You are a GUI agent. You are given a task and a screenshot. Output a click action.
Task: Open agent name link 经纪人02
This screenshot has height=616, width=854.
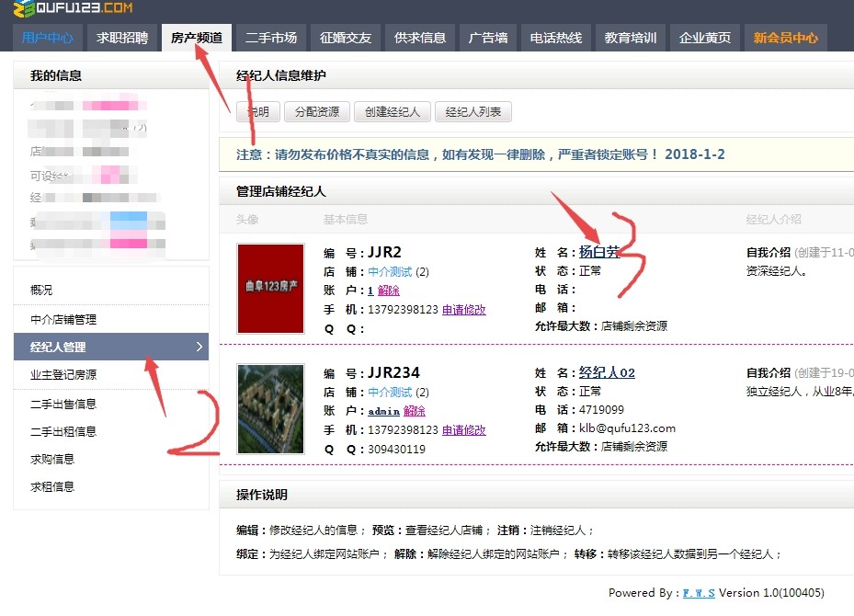pyautogui.click(x=607, y=372)
